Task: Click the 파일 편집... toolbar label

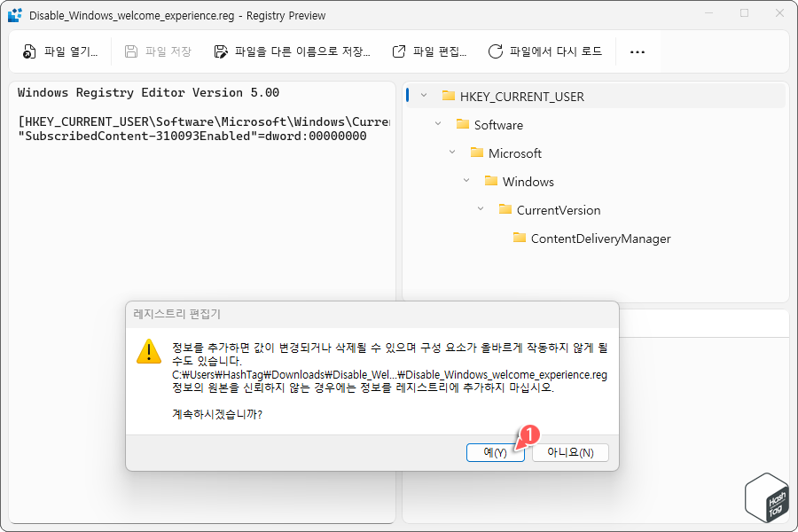Action: [440, 51]
